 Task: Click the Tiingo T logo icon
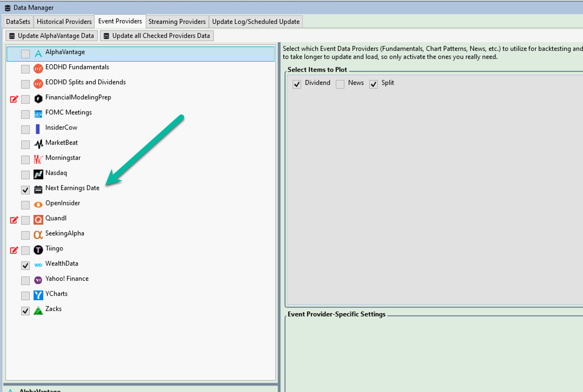pyautogui.click(x=38, y=250)
